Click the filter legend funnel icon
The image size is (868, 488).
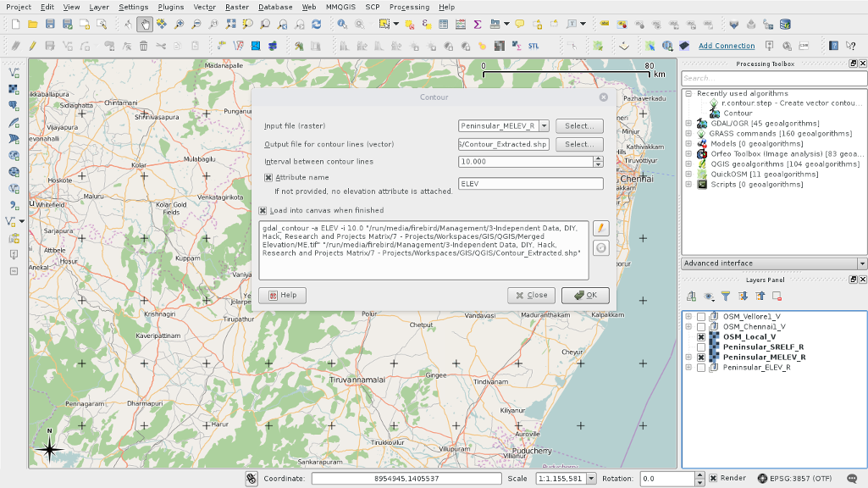pos(726,296)
